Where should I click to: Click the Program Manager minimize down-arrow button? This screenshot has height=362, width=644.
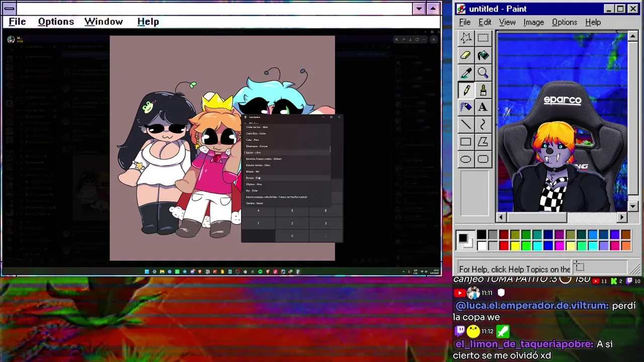tap(419, 9)
